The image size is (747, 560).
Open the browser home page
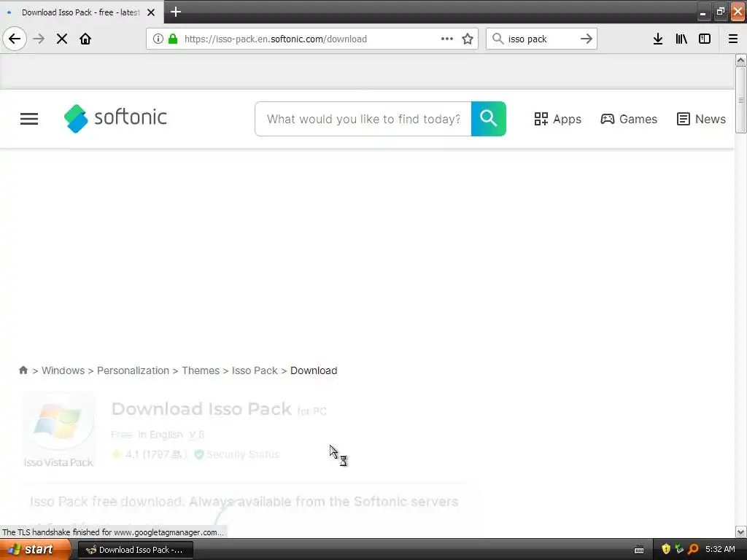coord(85,39)
